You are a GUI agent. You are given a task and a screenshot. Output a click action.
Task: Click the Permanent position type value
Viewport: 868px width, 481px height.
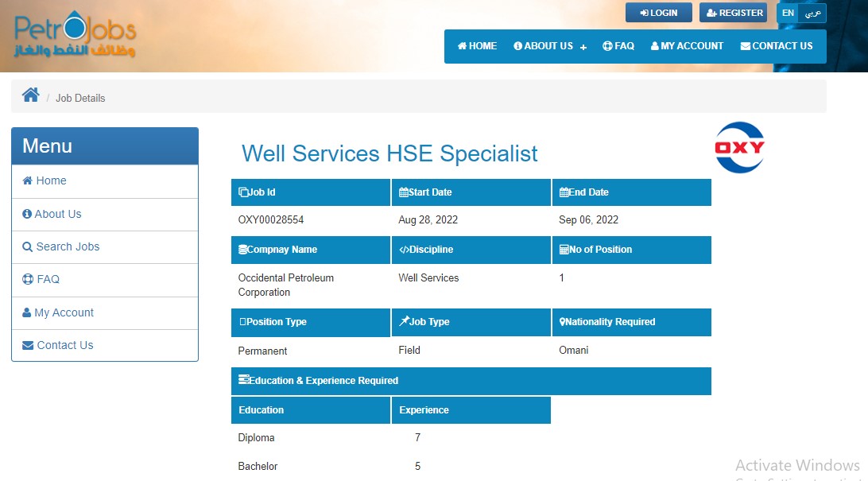(262, 351)
